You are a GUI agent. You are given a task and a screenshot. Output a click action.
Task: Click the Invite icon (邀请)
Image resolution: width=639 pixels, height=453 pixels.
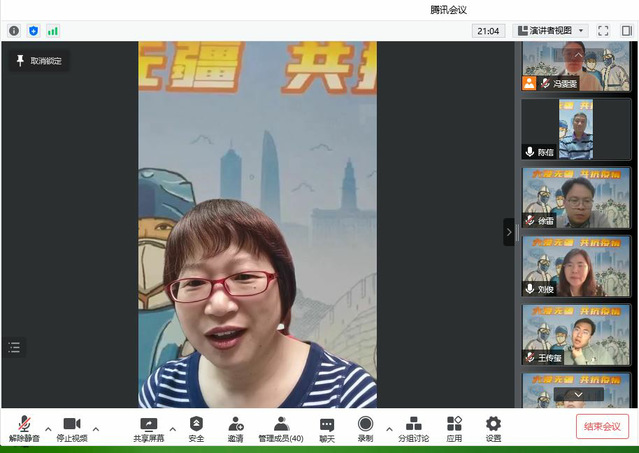pyautogui.click(x=235, y=424)
